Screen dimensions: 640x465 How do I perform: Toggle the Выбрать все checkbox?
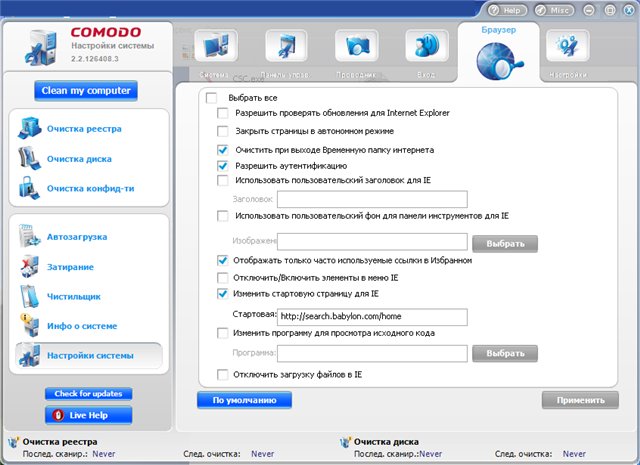211,98
